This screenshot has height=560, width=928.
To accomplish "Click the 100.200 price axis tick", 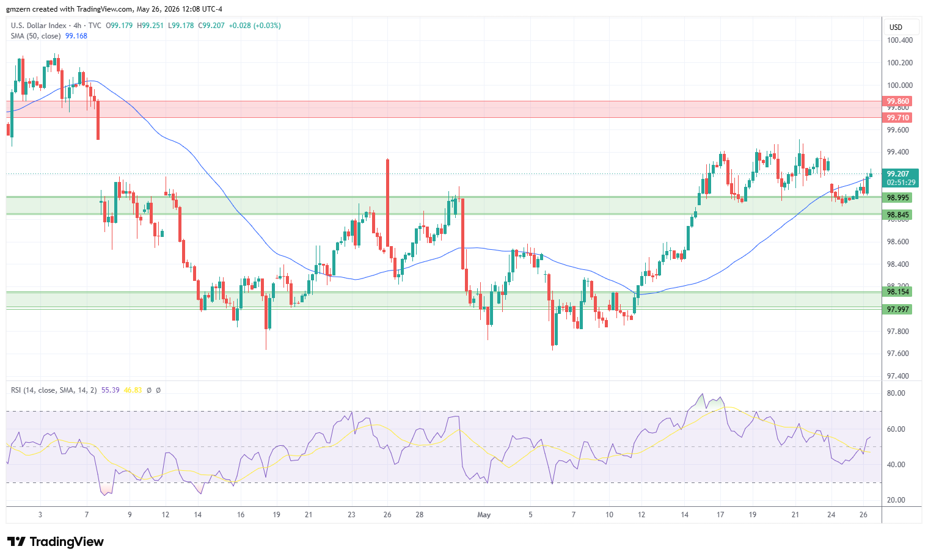I will (900, 63).
